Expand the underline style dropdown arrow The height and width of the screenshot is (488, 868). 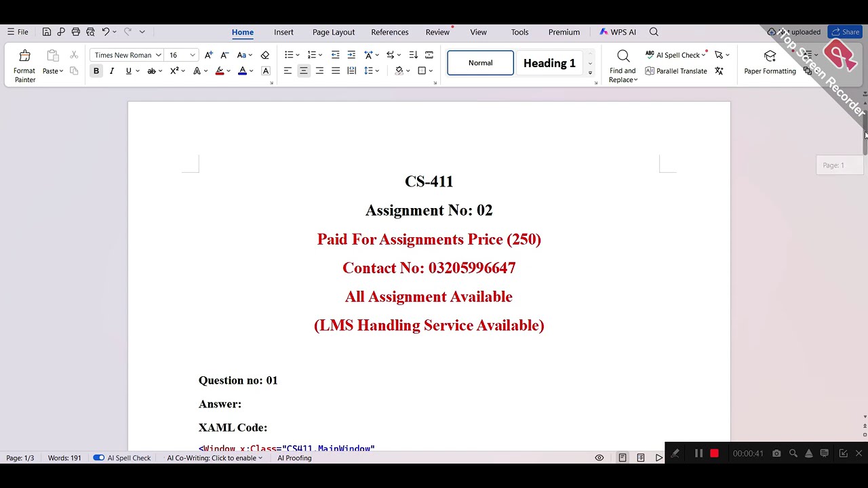136,70
